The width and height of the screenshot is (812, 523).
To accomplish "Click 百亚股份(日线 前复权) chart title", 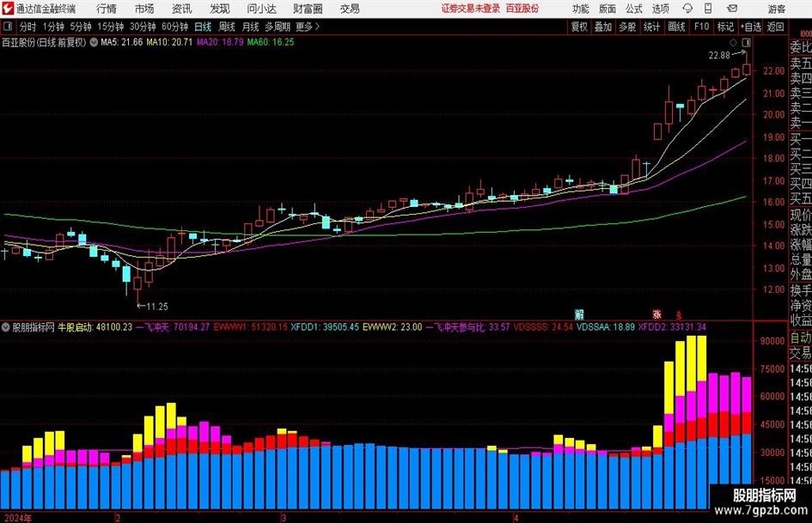I will coord(44,42).
